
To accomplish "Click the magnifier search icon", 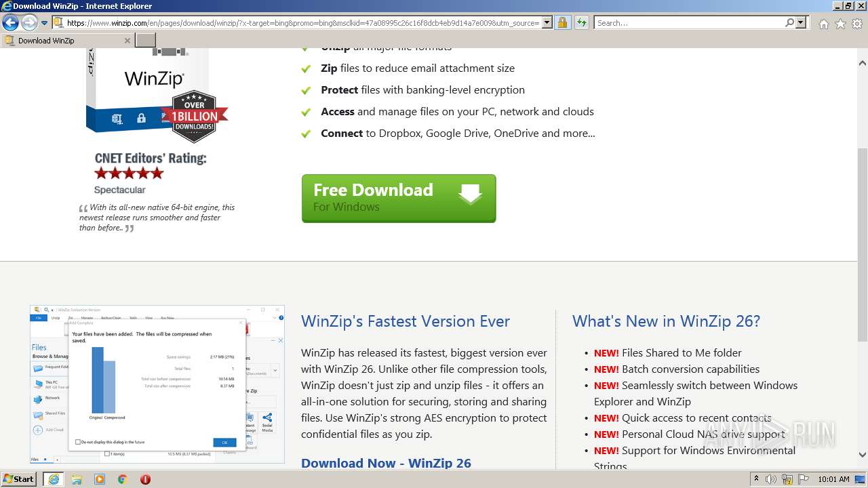I will click(x=789, y=23).
